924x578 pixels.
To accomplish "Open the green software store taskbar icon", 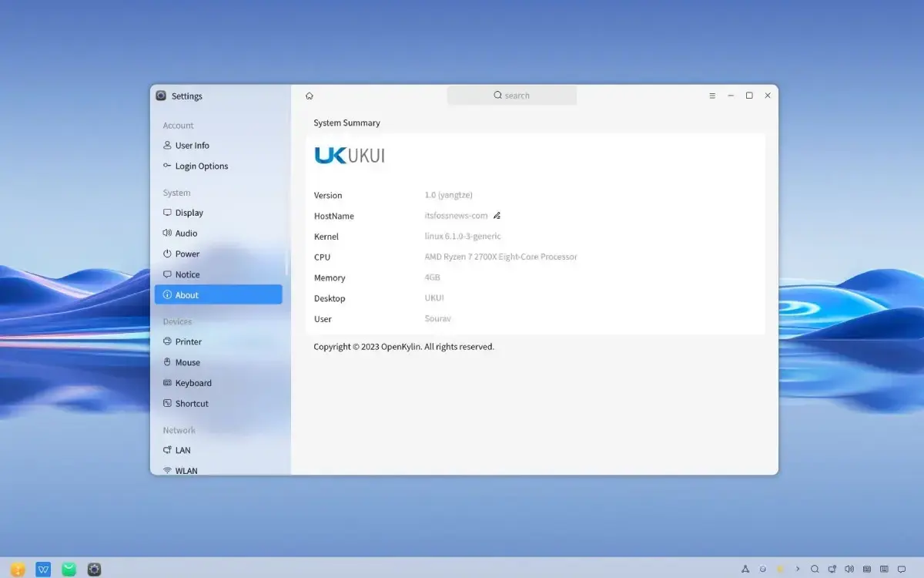I will click(69, 570).
